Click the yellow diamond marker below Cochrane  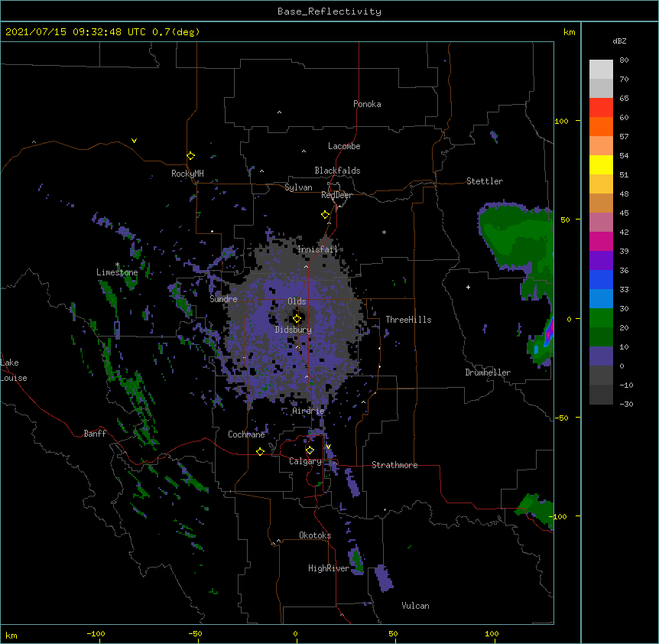pos(260,451)
